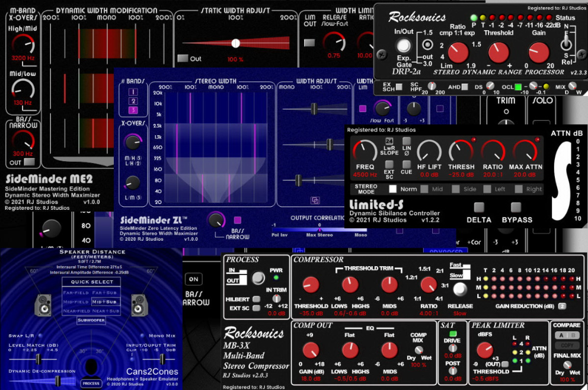The width and height of the screenshot is (588, 390).
Task: Click the Dynamic De-compression slider in Cans2Cones
Action: coord(57,381)
